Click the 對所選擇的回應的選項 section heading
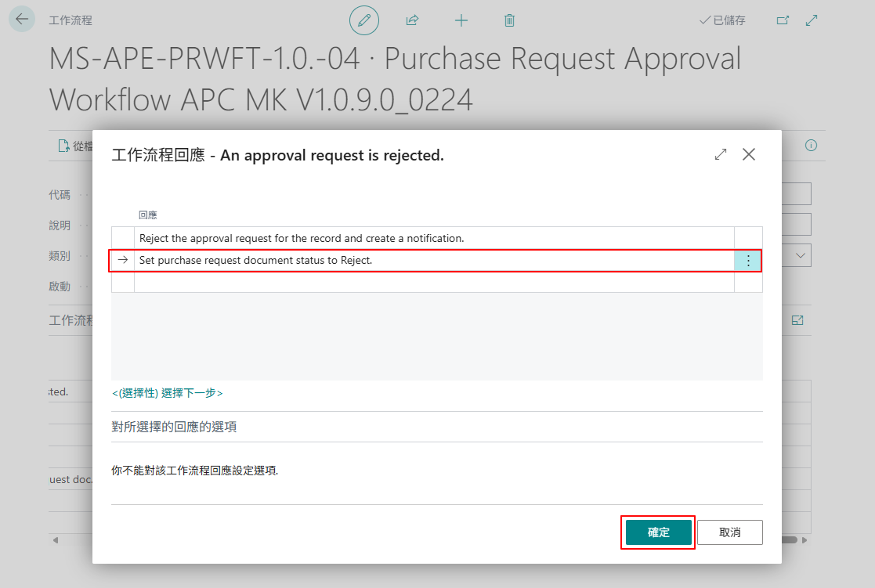875x588 pixels. [x=174, y=427]
